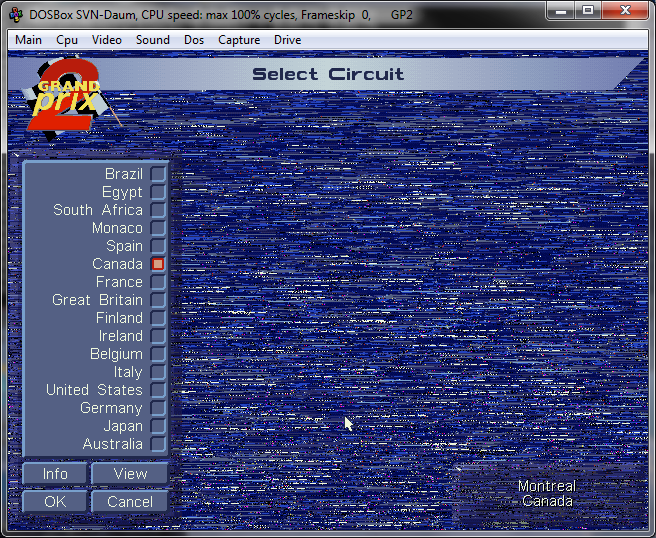Viewport: 656px width, 538px height.
Task: Click the Montreal Canada caption
Action: 547,493
